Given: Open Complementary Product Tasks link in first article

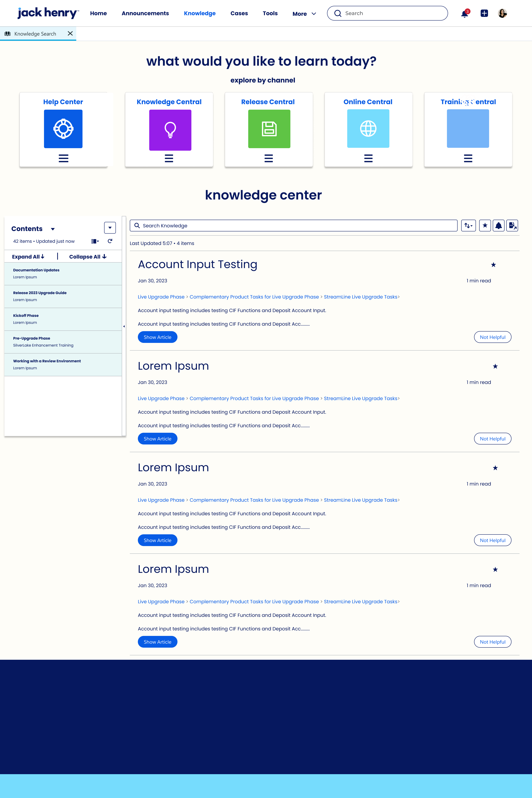Looking at the screenshot, I should (254, 297).
